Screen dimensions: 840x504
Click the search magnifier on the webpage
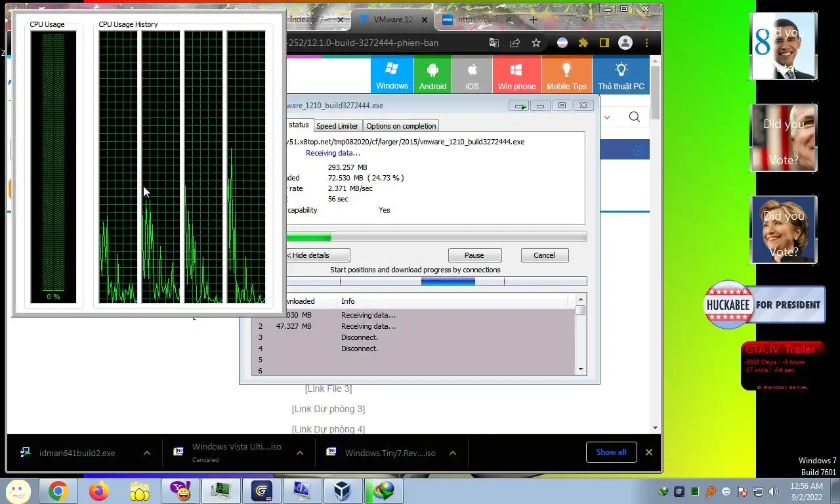[634, 117]
